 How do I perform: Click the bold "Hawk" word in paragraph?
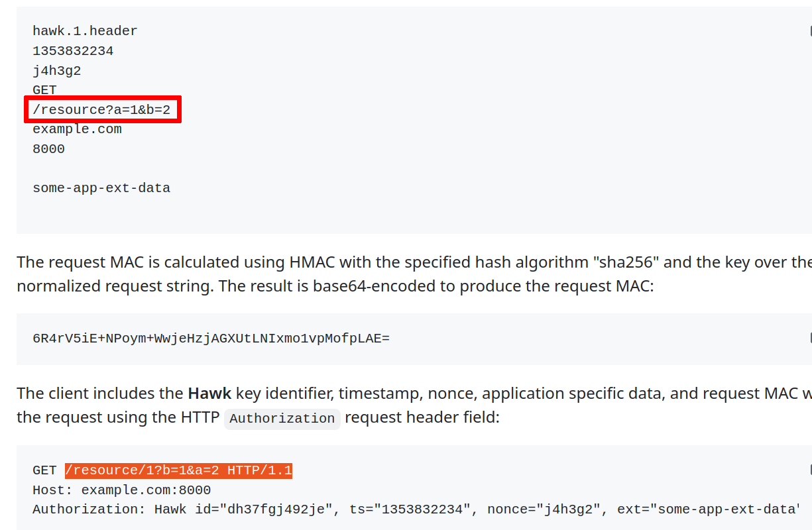209,394
